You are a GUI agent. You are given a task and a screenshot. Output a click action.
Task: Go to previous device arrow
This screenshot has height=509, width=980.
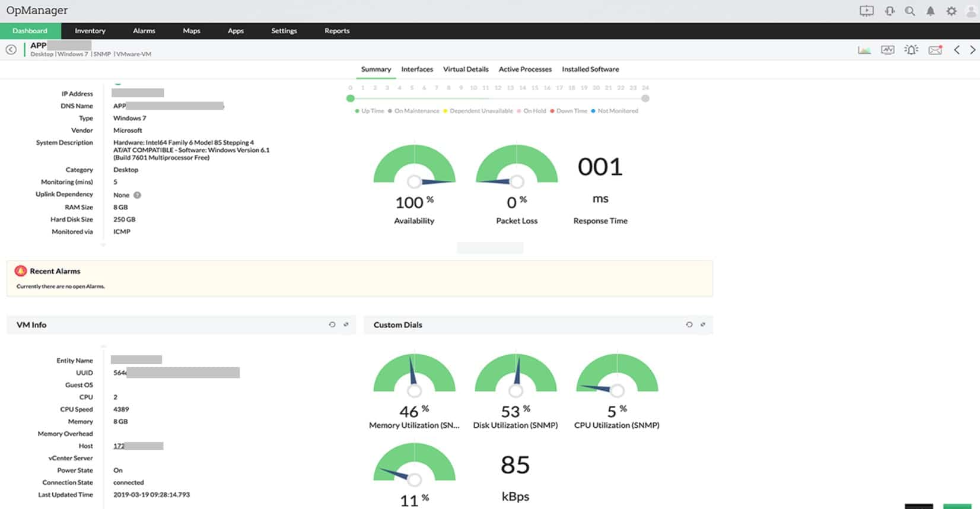pyautogui.click(x=957, y=50)
